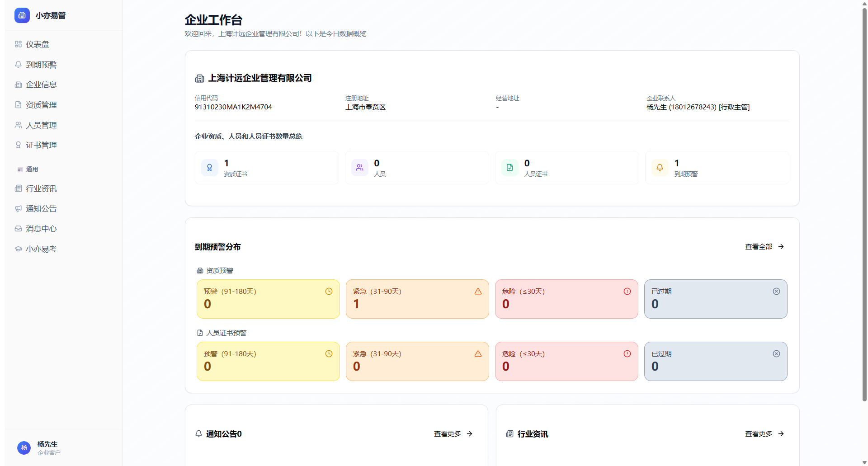Click the 仪表盘 grid icon in the sidebar
Viewport: 868px width, 466px height.
(x=18, y=44)
